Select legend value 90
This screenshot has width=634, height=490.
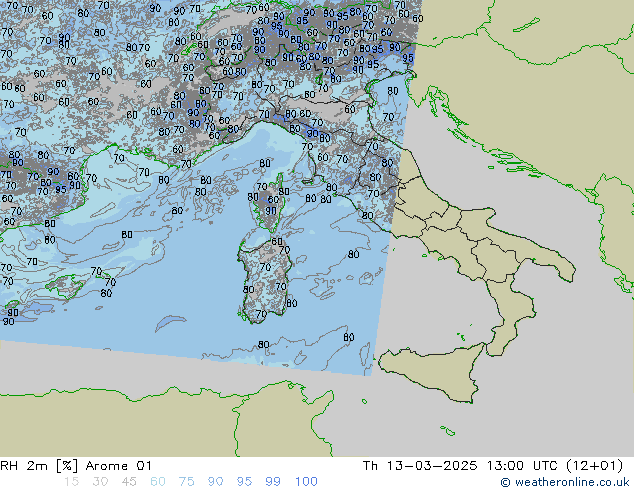click(215, 482)
